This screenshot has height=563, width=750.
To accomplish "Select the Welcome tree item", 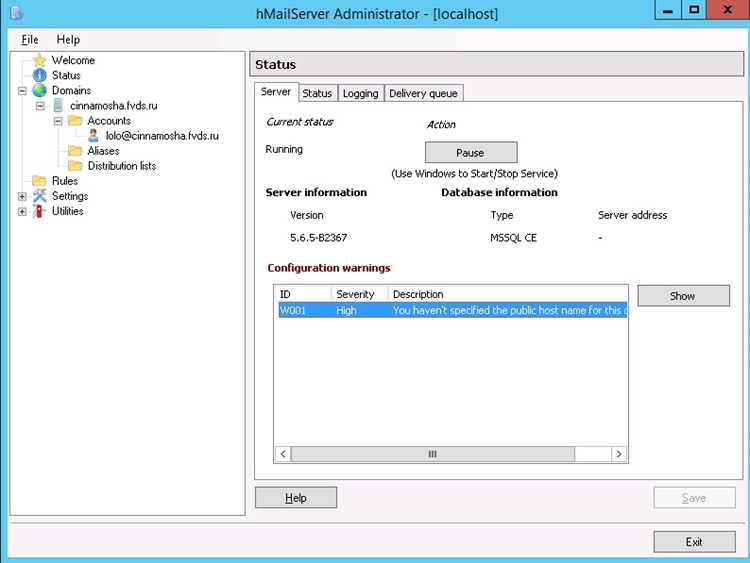I will click(73, 60).
